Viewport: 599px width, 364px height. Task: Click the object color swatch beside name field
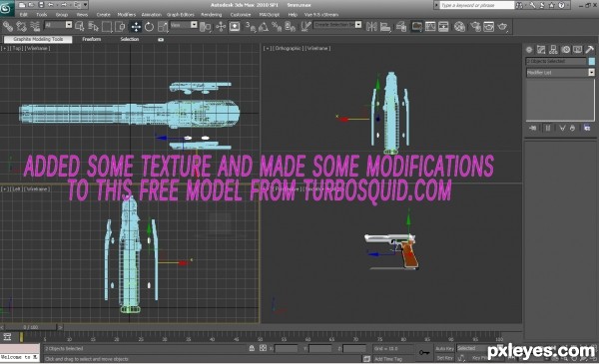[592, 61]
